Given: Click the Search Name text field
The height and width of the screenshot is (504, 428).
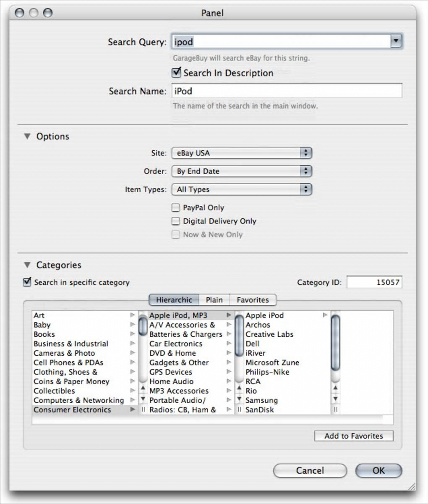Looking at the screenshot, I should pyautogui.click(x=287, y=91).
